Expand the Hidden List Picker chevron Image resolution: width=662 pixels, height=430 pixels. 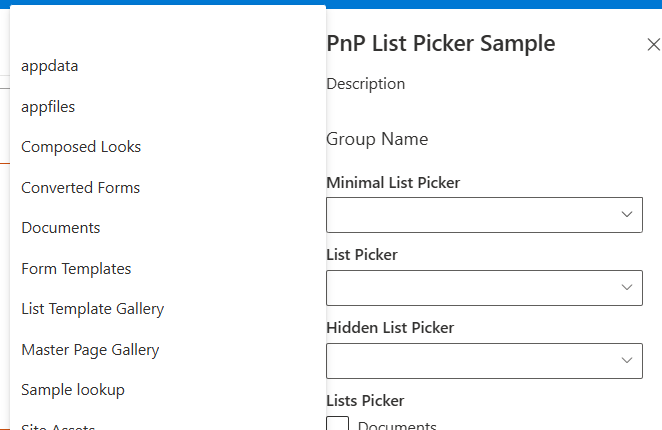pyautogui.click(x=627, y=360)
